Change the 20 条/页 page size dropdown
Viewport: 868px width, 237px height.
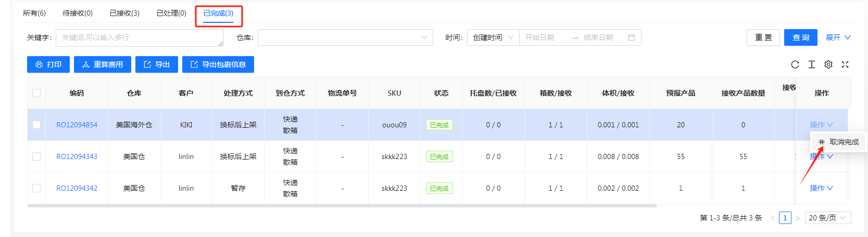click(827, 218)
